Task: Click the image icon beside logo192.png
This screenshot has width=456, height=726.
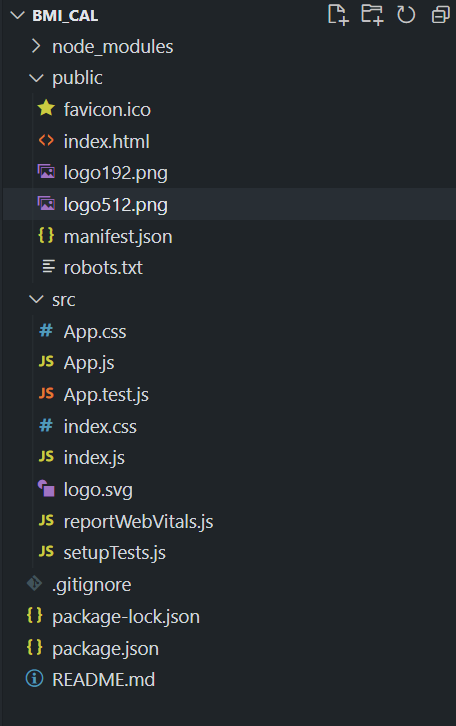Action: 46,172
